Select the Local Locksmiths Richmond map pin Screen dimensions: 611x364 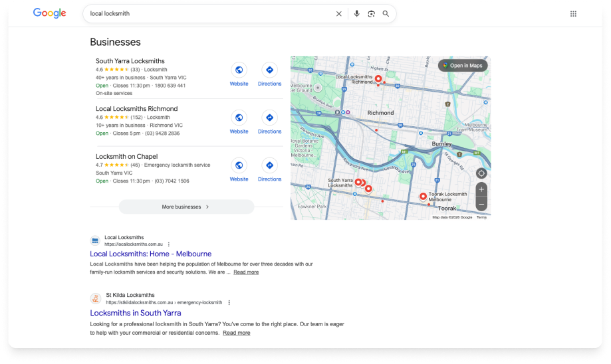pos(378,79)
